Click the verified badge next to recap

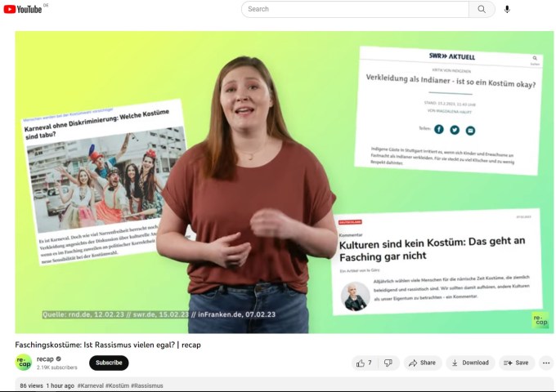pos(58,359)
